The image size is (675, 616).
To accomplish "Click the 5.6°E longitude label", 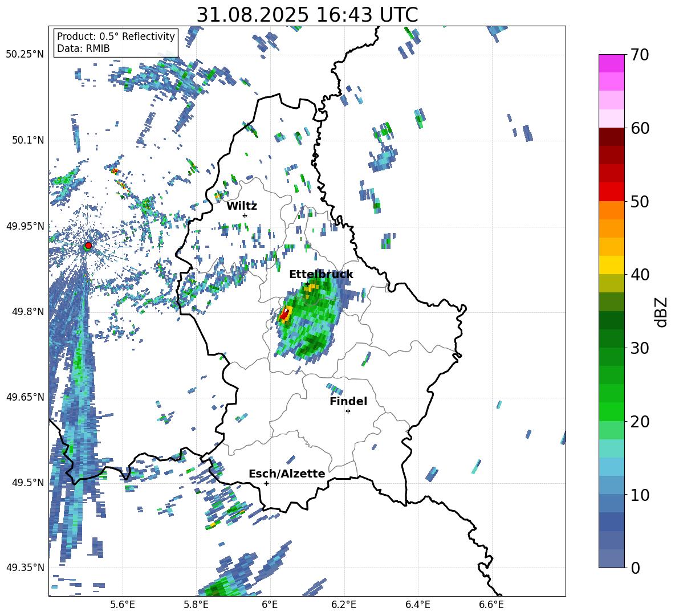I will click(123, 605).
